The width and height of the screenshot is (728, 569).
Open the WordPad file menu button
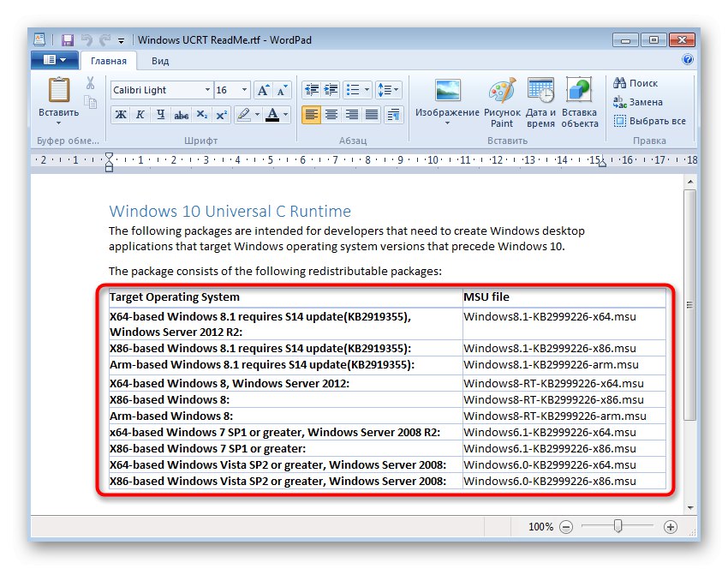(x=54, y=60)
